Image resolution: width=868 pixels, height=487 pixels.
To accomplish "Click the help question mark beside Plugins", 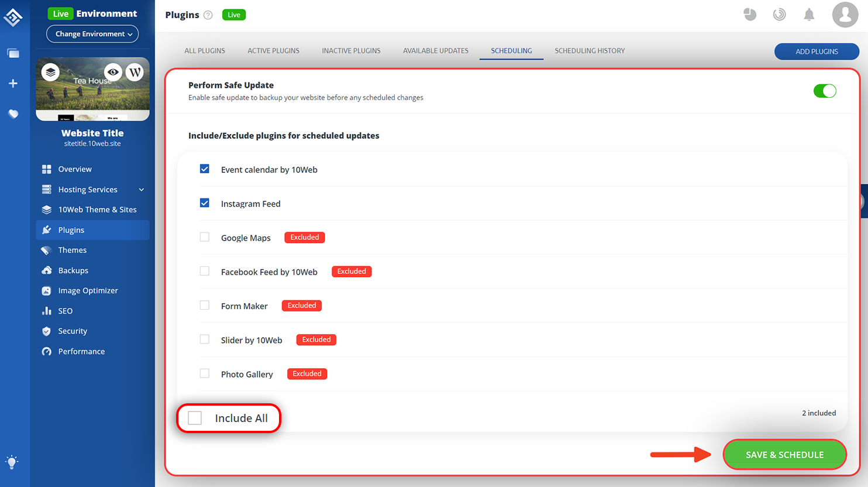I will coord(208,15).
